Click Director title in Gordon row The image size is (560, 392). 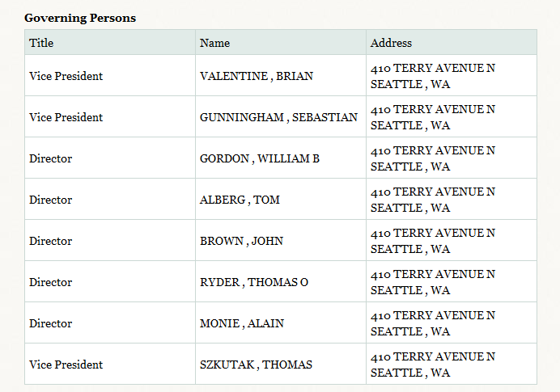[51, 158]
